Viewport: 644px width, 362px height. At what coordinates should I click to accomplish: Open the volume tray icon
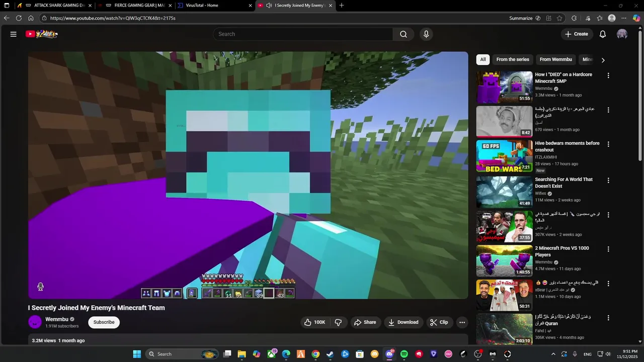608,354
